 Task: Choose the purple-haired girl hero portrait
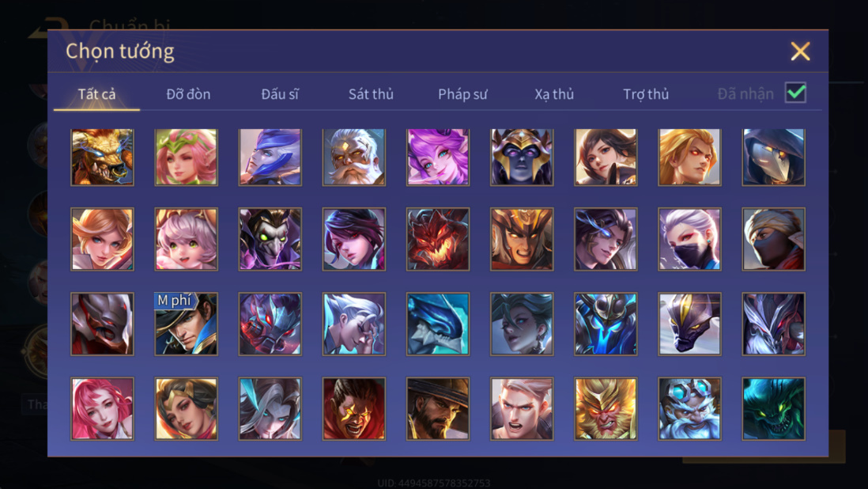click(438, 157)
